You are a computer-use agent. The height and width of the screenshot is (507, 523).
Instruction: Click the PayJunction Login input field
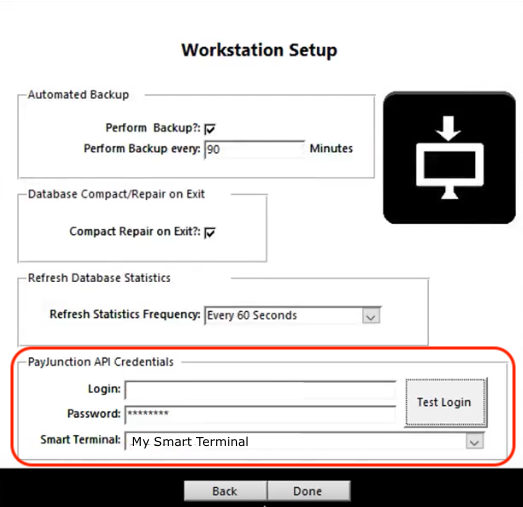click(x=260, y=390)
